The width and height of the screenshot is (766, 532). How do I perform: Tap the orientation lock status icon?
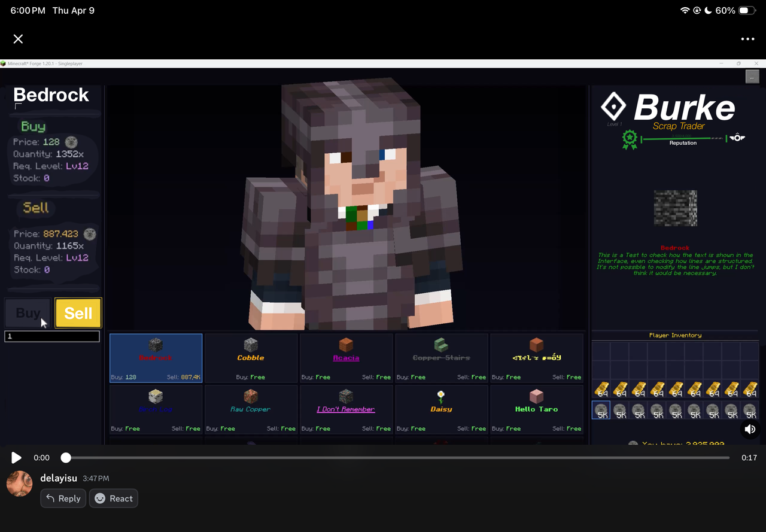click(x=697, y=11)
